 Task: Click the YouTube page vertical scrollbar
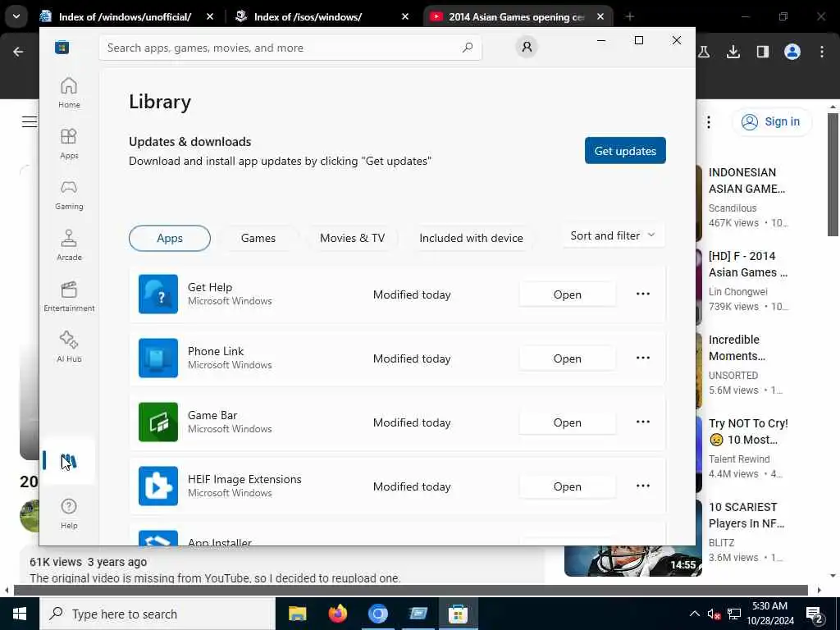pos(833,175)
